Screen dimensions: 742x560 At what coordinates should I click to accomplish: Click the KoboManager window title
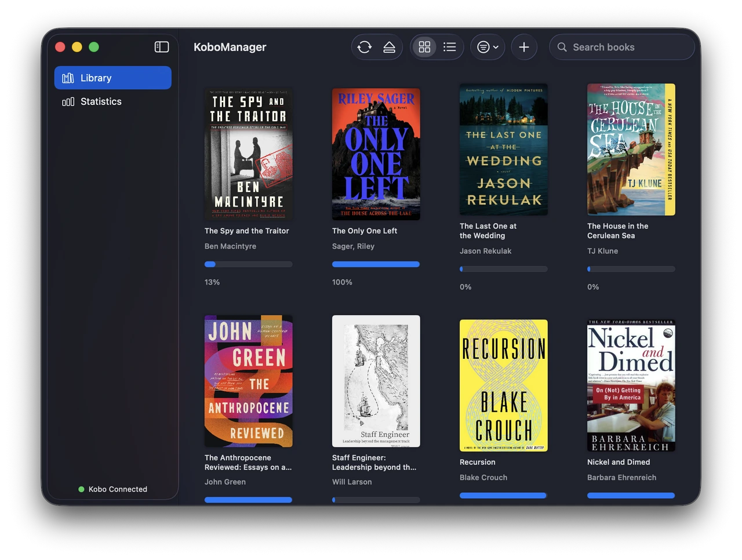tap(230, 47)
